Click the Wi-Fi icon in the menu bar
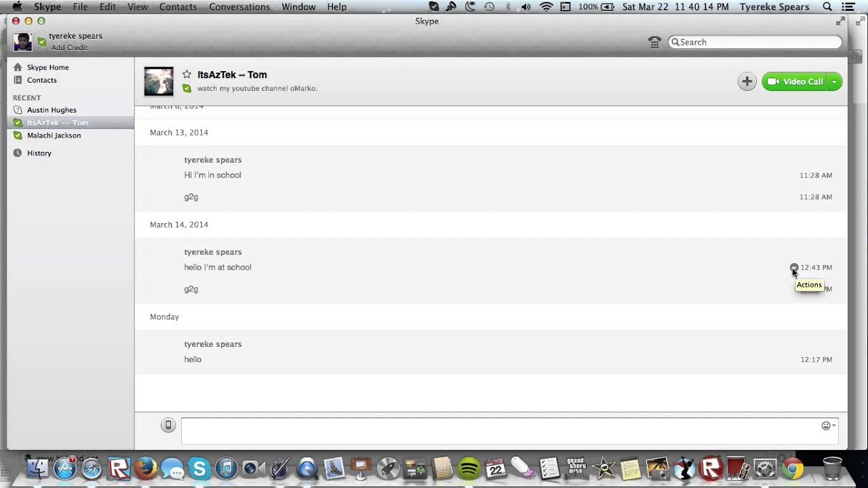Viewport: 868px width, 488px height. [546, 7]
